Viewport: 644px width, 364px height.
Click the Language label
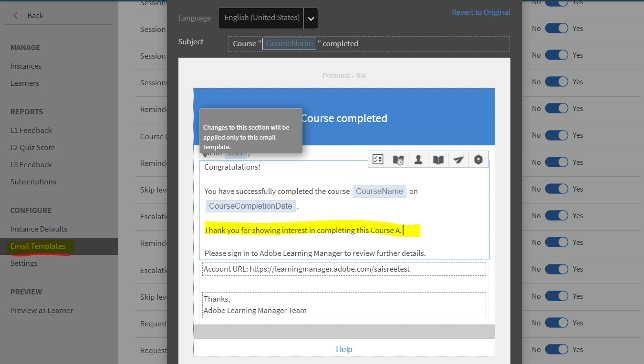tap(194, 18)
